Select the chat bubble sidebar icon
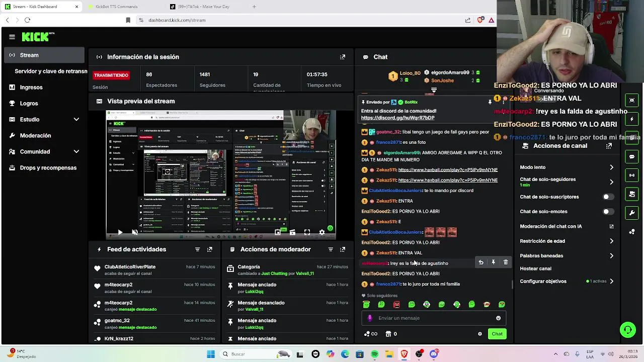Viewport: 644px width, 362px height. [x=632, y=156]
